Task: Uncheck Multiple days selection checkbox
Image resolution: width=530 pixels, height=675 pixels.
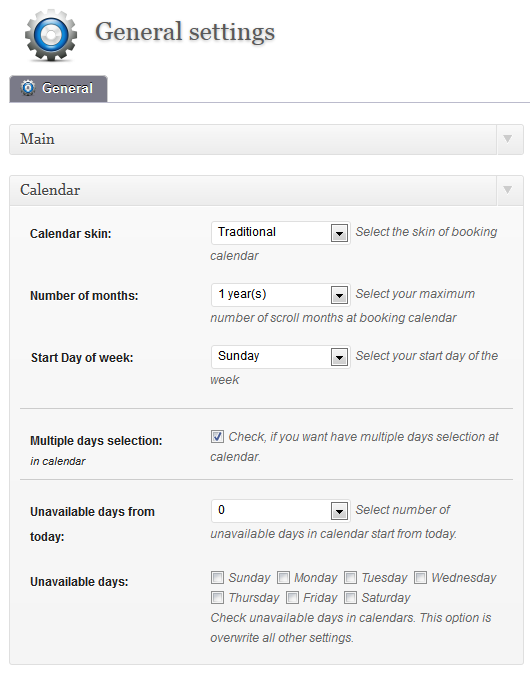Action: click(217, 437)
